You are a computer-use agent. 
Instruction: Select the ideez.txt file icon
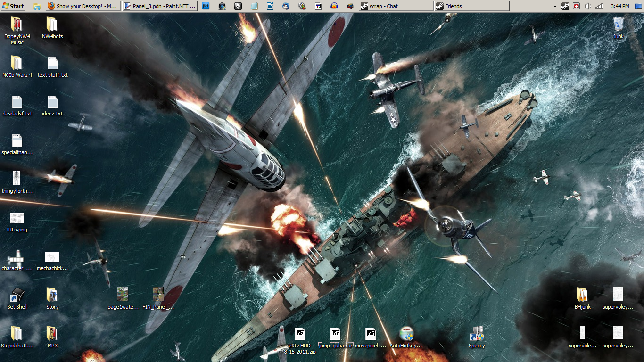click(x=52, y=102)
